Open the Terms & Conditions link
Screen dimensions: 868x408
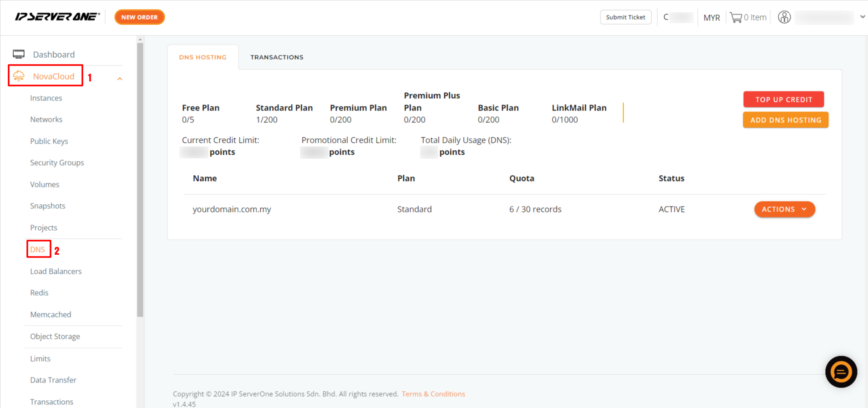433,394
